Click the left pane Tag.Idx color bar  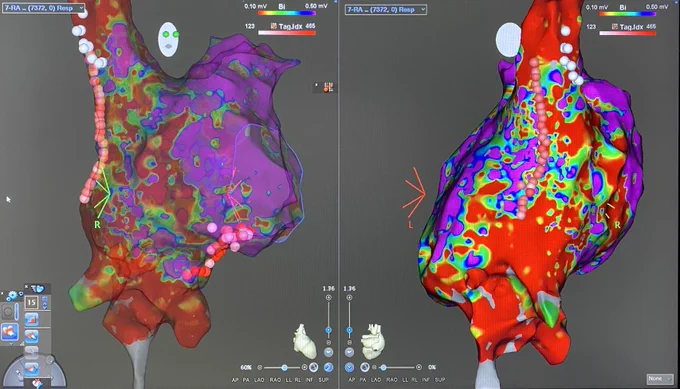click(287, 33)
